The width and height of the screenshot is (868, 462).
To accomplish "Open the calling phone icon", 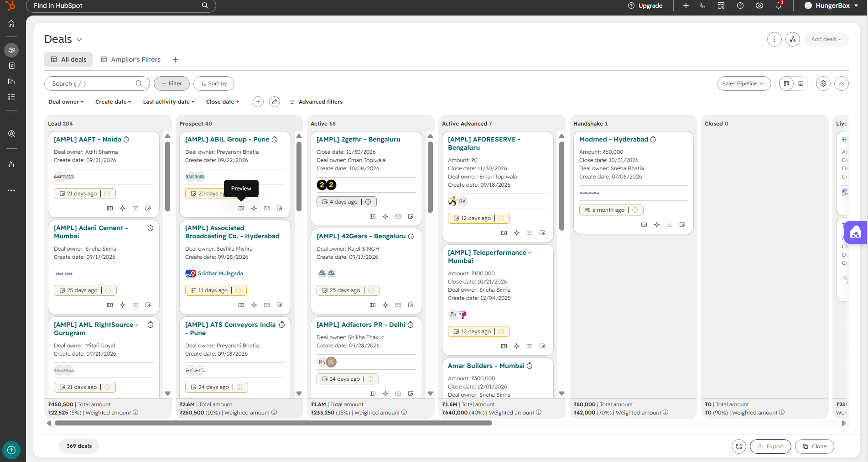I will pyautogui.click(x=702, y=5).
